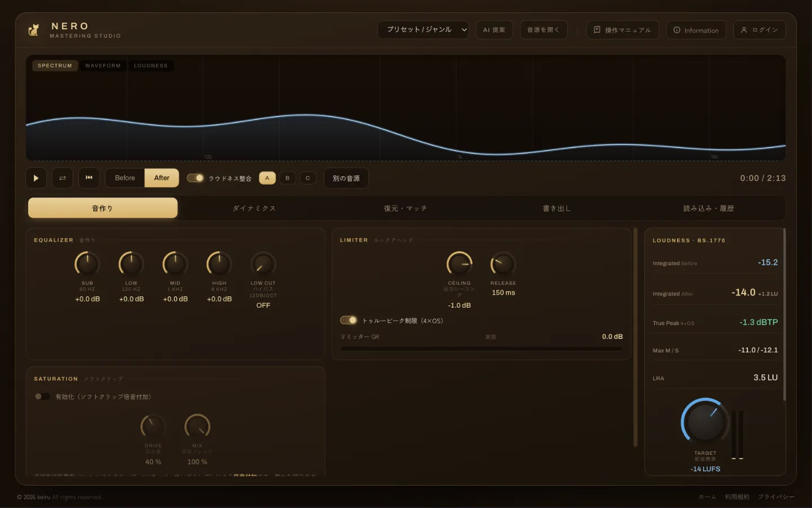Click the MID 1 kHz EQ knob
Screen dimensions: 812x508
tap(175, 264)
